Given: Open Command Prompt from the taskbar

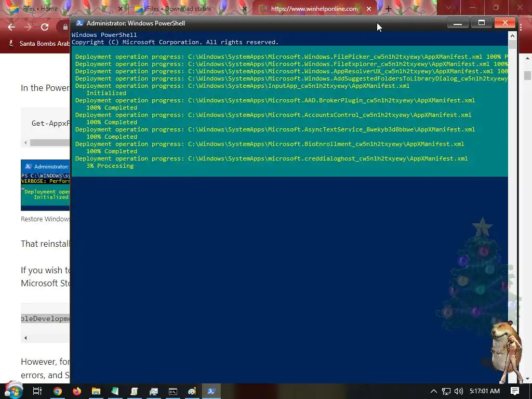Looking at the screenshot, I should [x=173, y=391].
